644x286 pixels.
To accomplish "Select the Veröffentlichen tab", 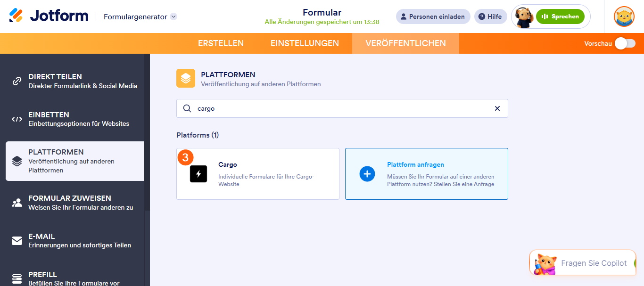I will tap(405, 43).
